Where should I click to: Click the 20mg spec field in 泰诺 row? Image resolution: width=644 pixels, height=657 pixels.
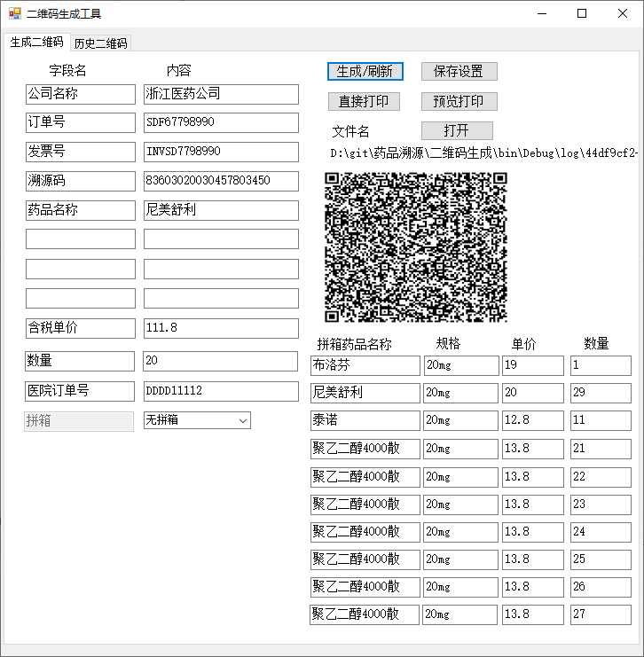[460, 420]
